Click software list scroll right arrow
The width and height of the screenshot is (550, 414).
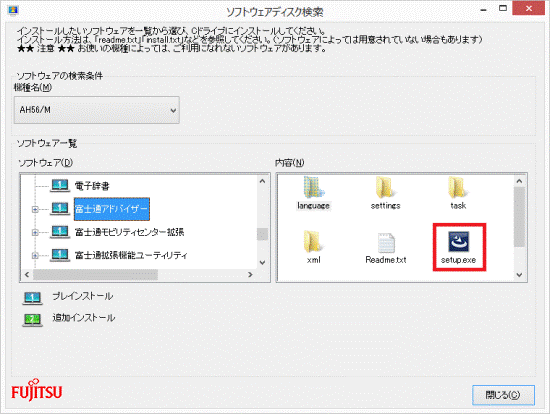[x=250, y=274]
